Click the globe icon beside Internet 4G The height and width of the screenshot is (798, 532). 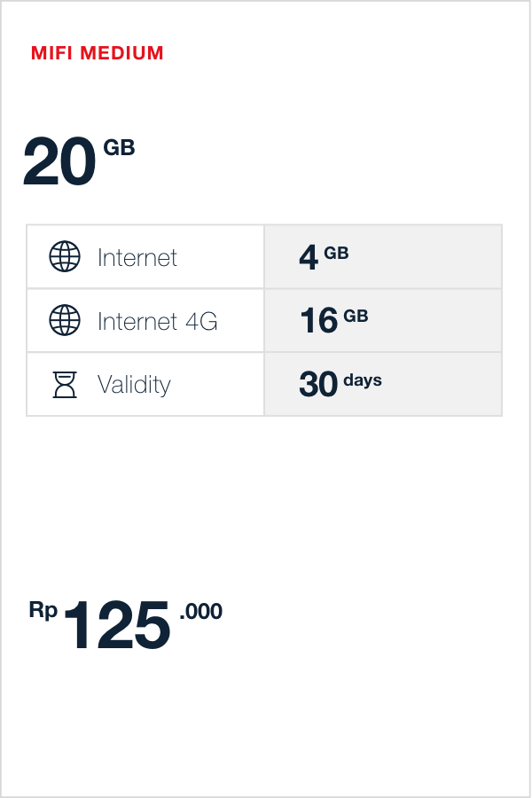[x=65, y=320]
